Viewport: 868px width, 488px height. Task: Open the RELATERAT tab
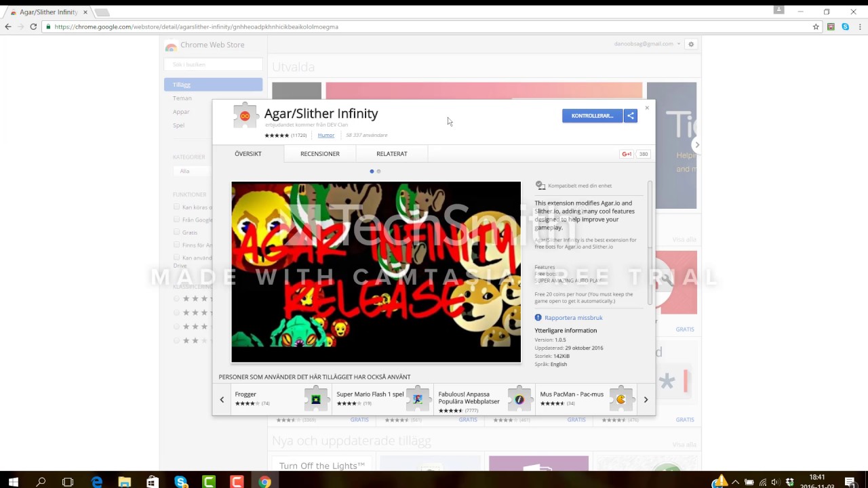coord(392,154)
